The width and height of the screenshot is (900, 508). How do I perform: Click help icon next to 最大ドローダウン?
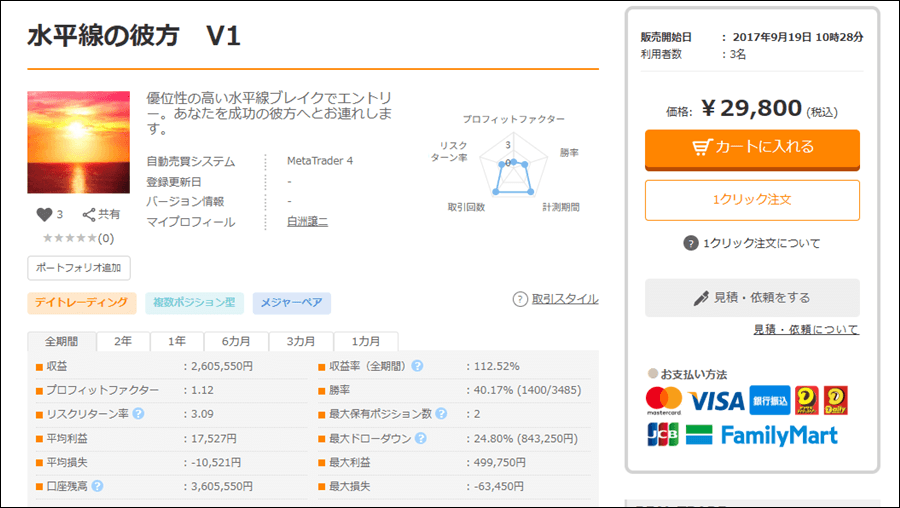(421, 438)
